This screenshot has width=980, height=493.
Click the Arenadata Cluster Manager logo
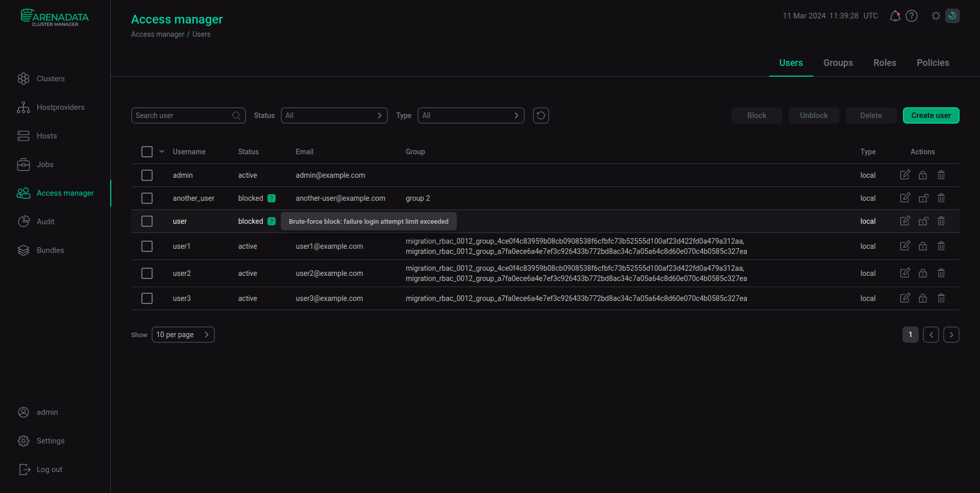click(x=55, y=17)
